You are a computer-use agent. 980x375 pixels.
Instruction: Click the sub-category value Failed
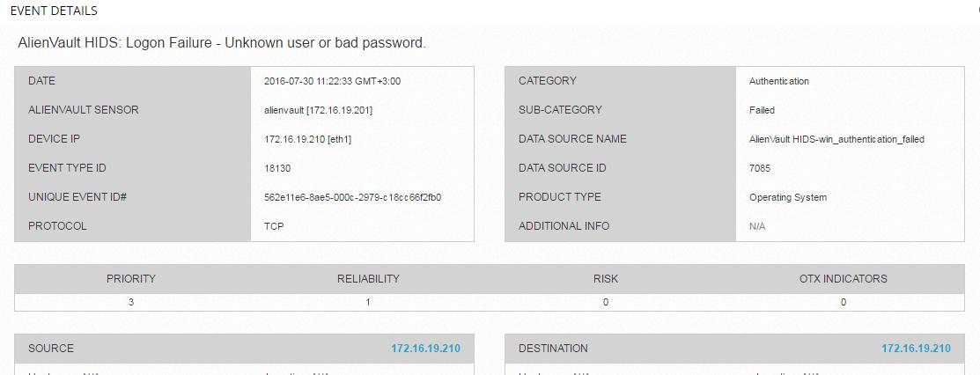pos(762,110)
